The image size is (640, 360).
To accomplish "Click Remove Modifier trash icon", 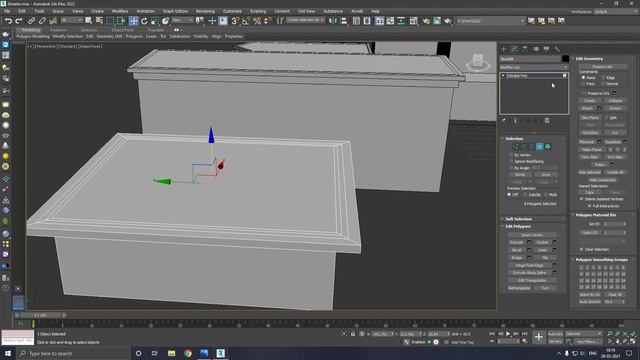I will pyautogui.click(x=547, y=120).
